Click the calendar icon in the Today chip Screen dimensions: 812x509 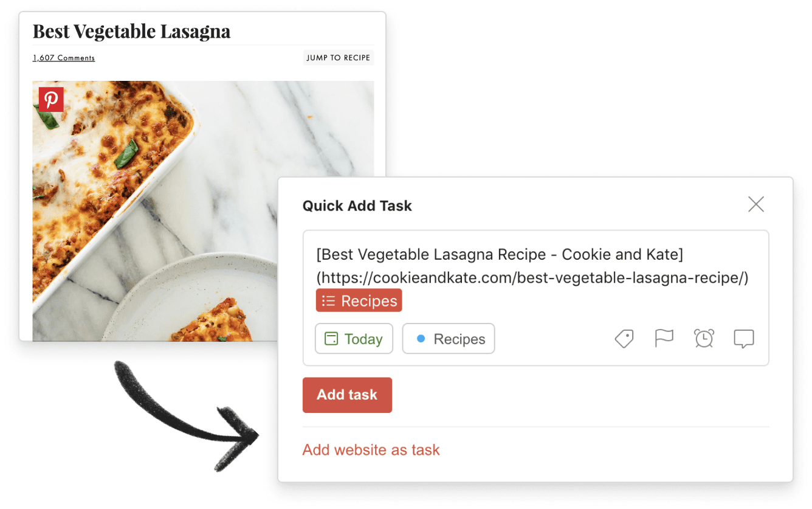[x=331, y=339]
